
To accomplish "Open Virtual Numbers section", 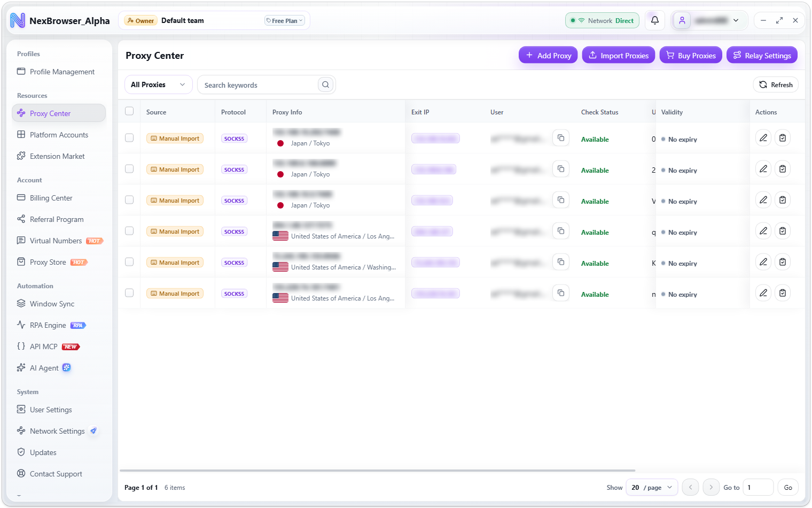I will coord(59,241).
